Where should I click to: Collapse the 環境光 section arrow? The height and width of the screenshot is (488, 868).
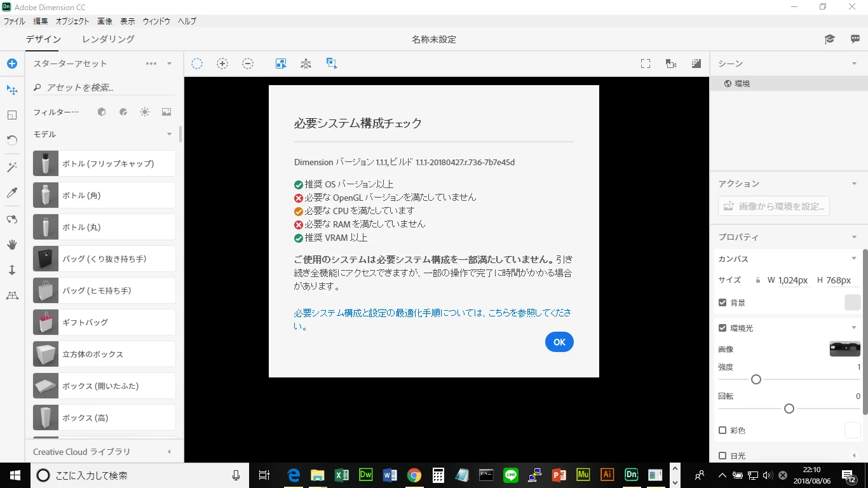[854, 328]
